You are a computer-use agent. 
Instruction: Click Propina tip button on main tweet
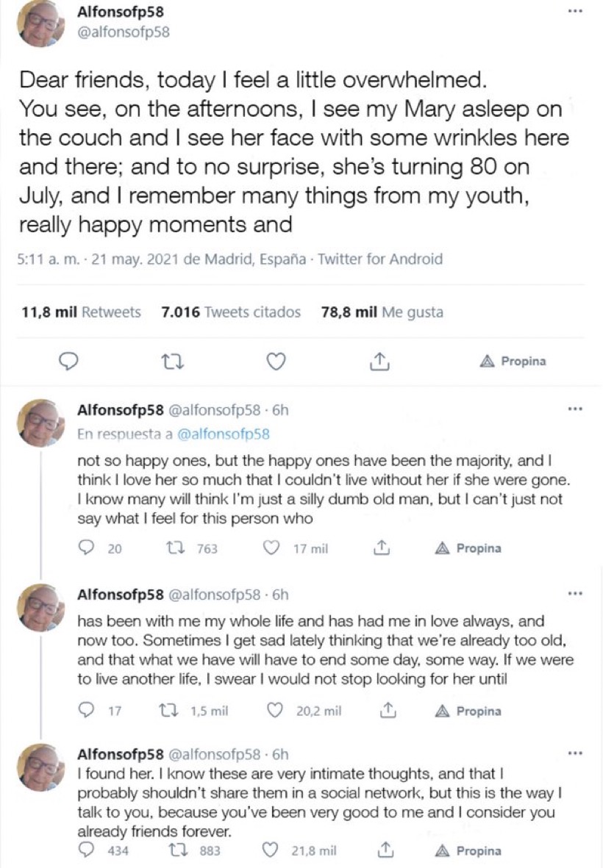513,362
